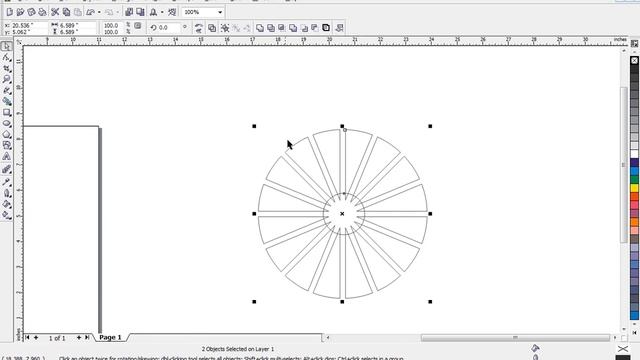Select the Ellipse tool
Screen dimensions: 640x360
6,123
